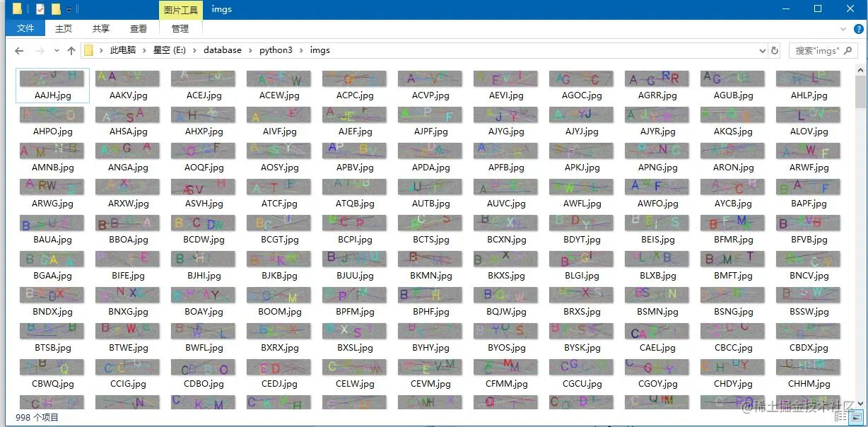Select the BFMR.jpg thumbnail
Screen dimensions: 868x427
click(733, 223)
